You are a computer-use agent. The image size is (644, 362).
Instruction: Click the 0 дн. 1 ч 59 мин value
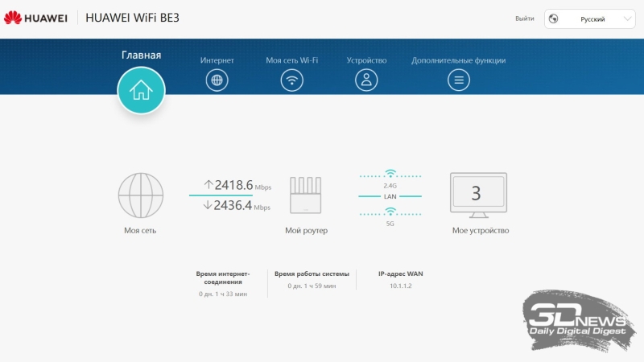pos(312,286)
